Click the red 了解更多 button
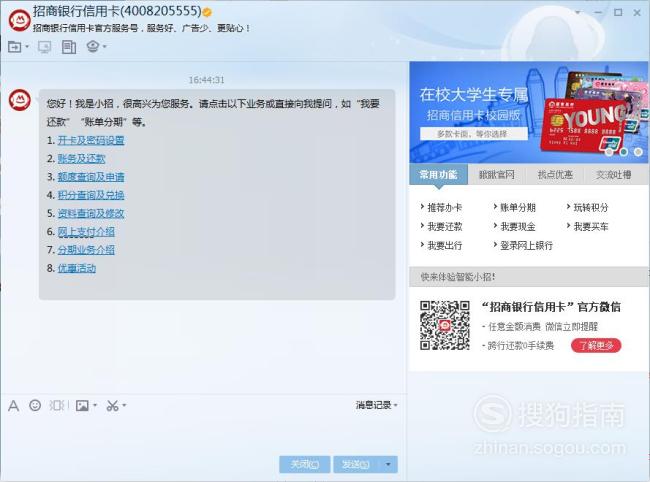650x482 pixels. (x=596, y=345)
